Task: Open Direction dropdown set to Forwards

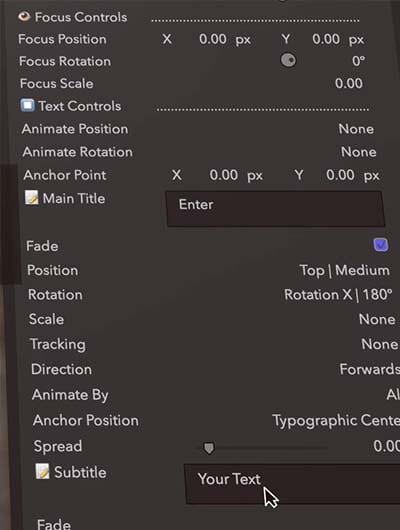Action: click(370, 369)
